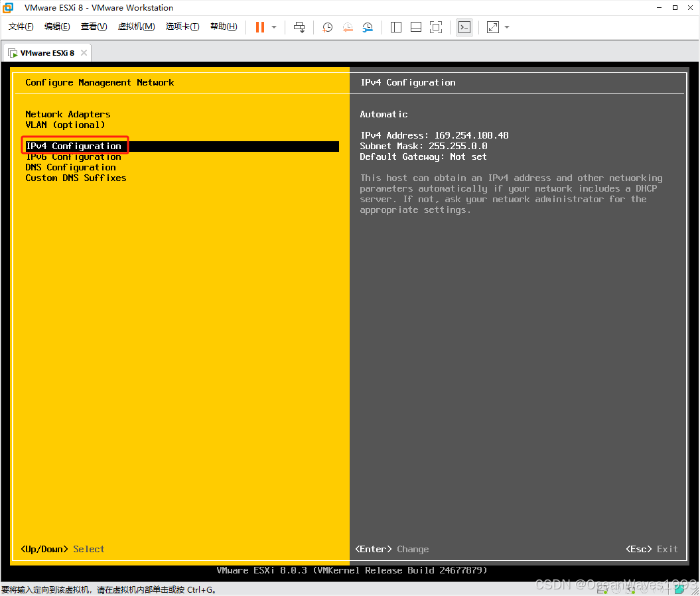Select the VMware ESXi 8 tab
The width and height of the screenshot is (700, 596).
pos(47,53)
